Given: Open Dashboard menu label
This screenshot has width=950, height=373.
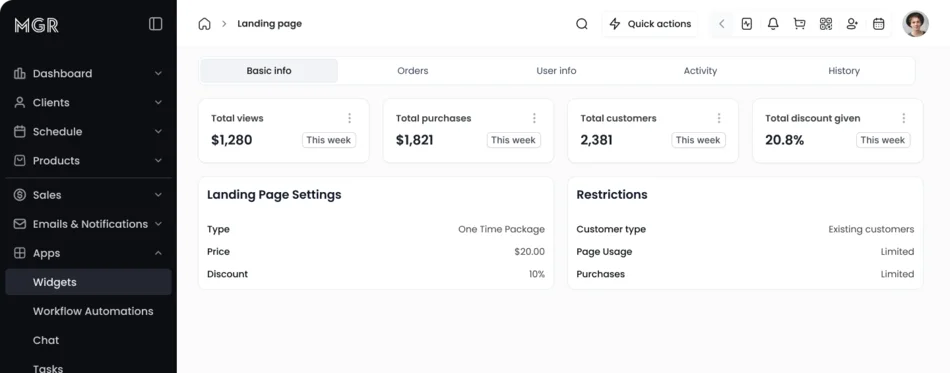Looking at the screenshot, I should [x=62, y=73].
